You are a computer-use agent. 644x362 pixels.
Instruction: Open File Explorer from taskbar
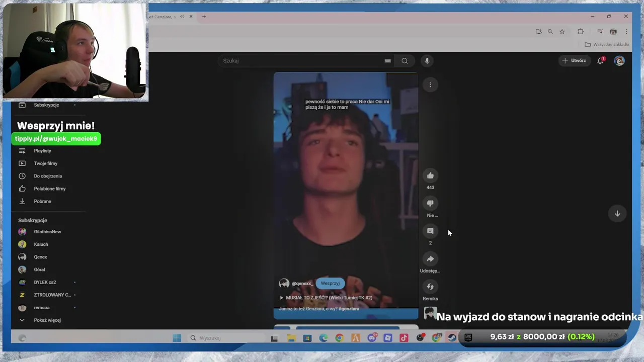291,338
